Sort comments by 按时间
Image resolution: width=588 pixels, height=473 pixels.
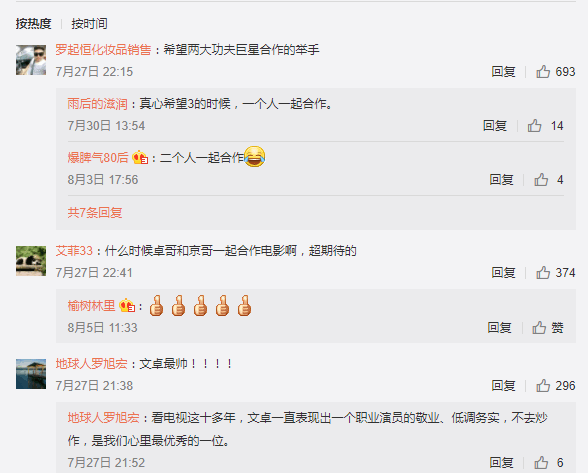click(89, 24)
